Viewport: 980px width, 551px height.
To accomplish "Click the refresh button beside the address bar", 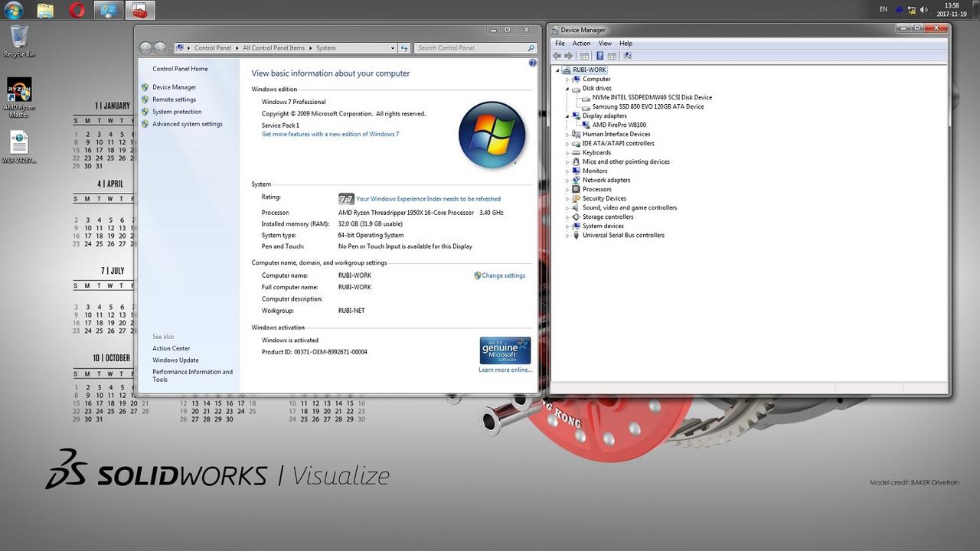I will (404, 48).
